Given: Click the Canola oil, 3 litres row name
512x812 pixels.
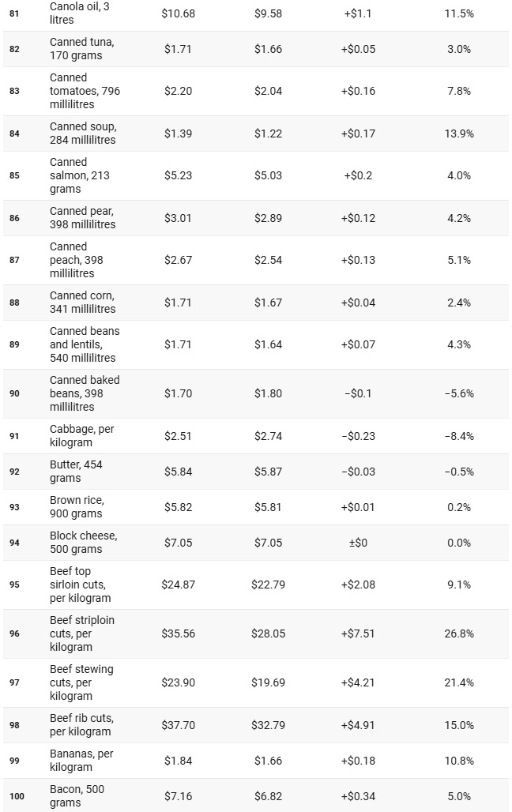Looking at the screenshot, I should (x=79, y=13).
